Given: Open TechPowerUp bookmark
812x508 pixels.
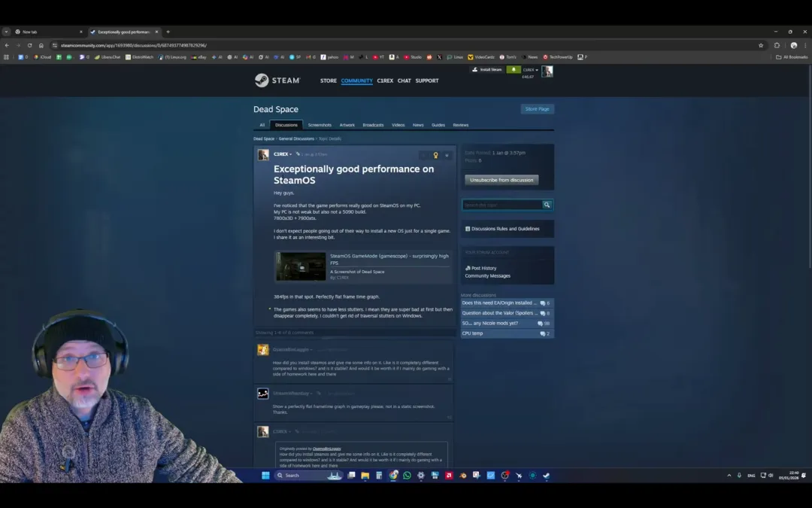Looking at the screenshot, I should click(x=558, y=57).
